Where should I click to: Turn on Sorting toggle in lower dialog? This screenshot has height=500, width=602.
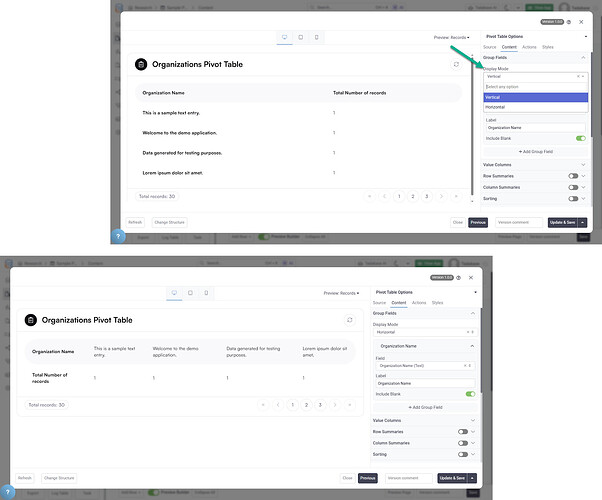pos(463,453)
